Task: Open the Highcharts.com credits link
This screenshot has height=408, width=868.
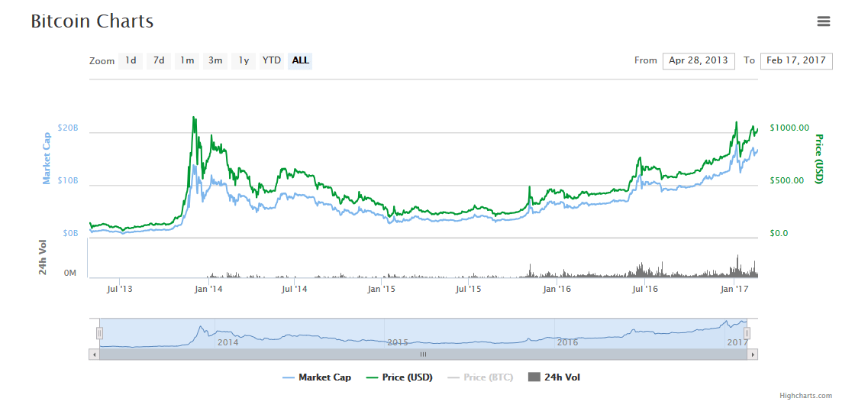Action: tap(805, 396)
